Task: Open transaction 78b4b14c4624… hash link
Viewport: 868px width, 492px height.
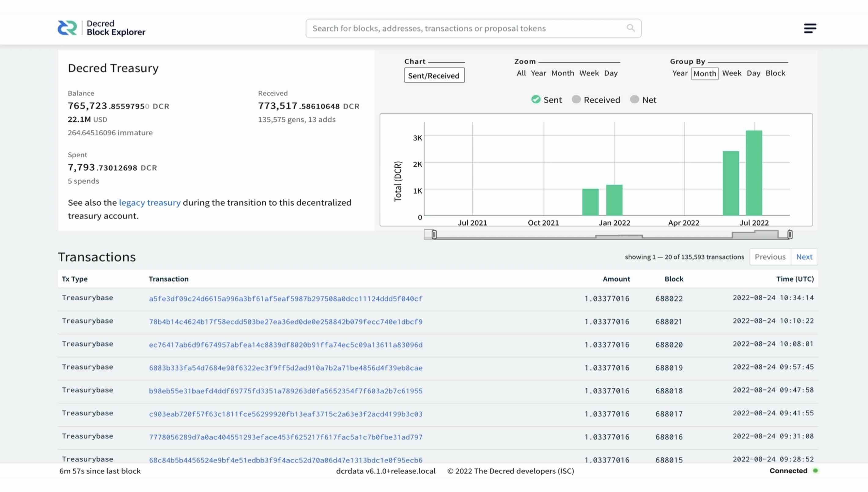Action: (x=285, y=322)
